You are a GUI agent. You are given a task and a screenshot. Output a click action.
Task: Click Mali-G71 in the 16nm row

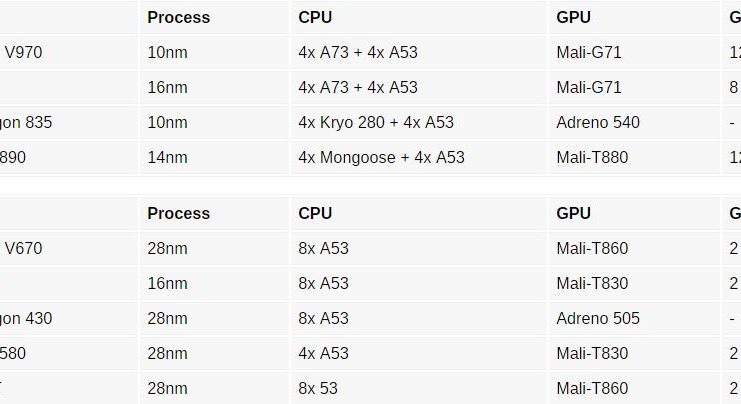click(x=589, y=88)
